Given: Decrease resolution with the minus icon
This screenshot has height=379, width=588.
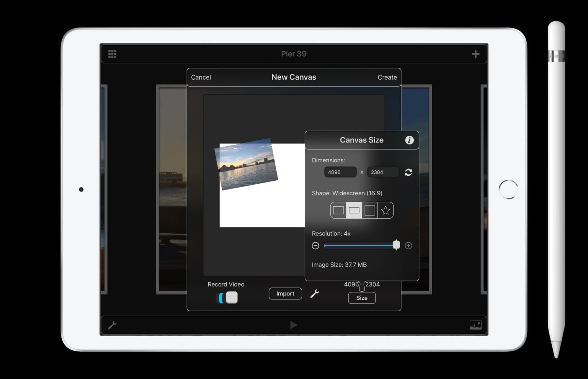Looking at the screenshot, I should [315, 246].
